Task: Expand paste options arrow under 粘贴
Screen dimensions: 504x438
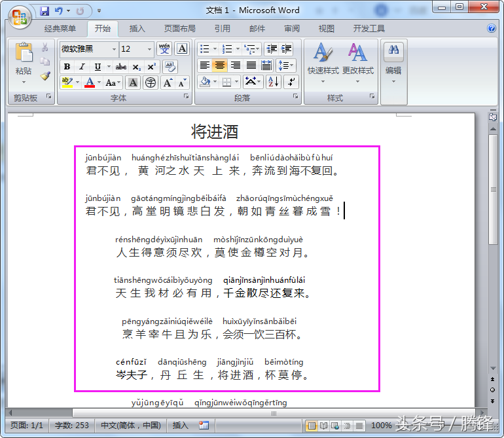Action: [24, 82]
